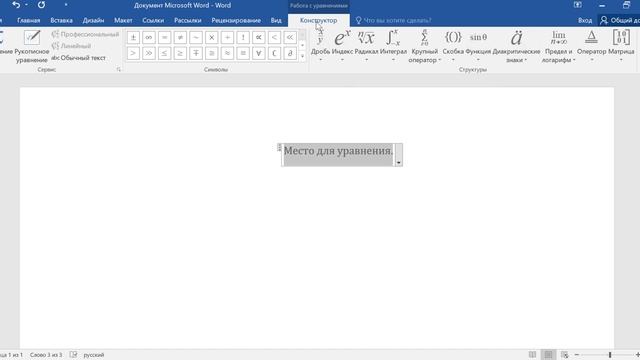
Task: Open the Рецензирование tab
Action: tap(236, 20)
